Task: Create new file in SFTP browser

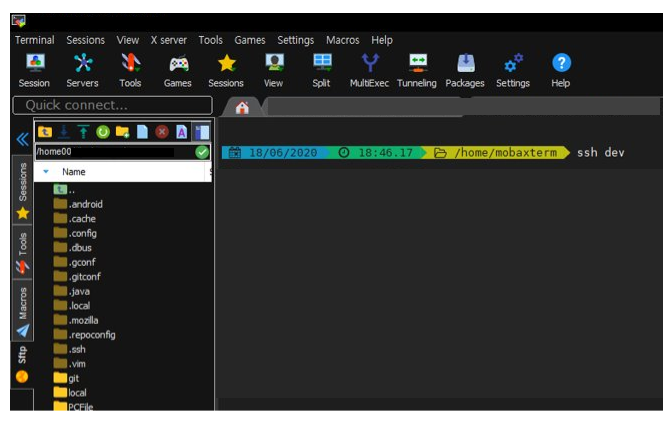Action: [142, 132]
